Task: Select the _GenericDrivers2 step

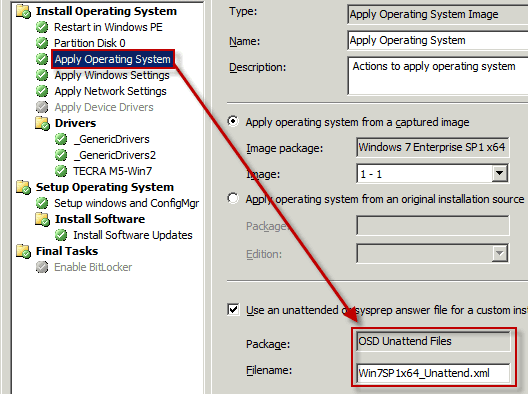Action: coord(114,155)
